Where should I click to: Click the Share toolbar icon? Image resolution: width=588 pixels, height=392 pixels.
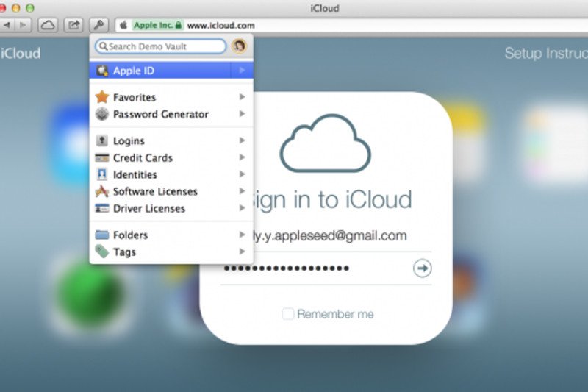tap(73, 25)
